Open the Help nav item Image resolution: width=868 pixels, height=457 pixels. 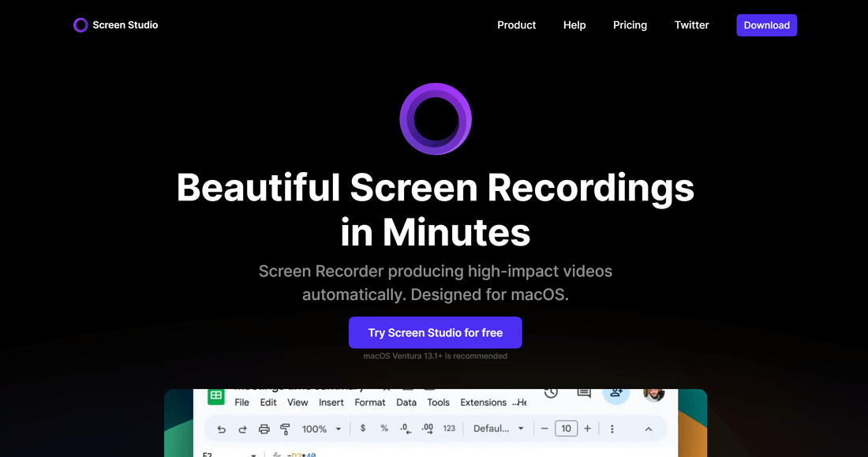point(574,25)
